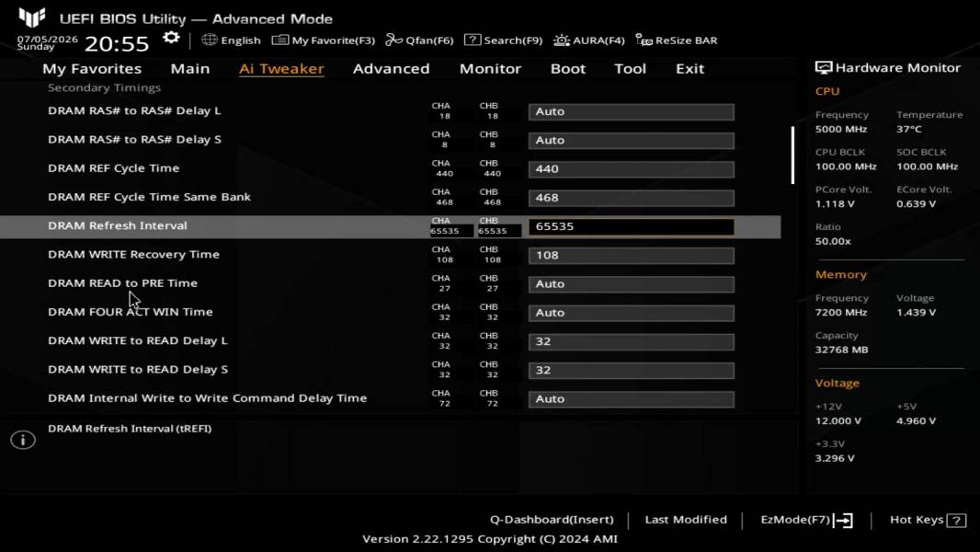The image size is (980, 552).
Task: Click the Qfan fan icon
Action: (393, 40)
